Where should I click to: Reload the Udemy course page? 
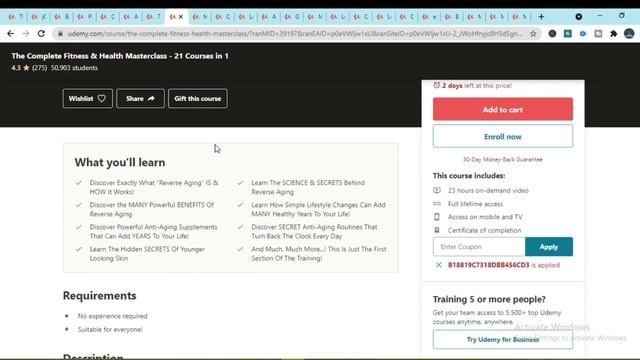click(41, 34)
